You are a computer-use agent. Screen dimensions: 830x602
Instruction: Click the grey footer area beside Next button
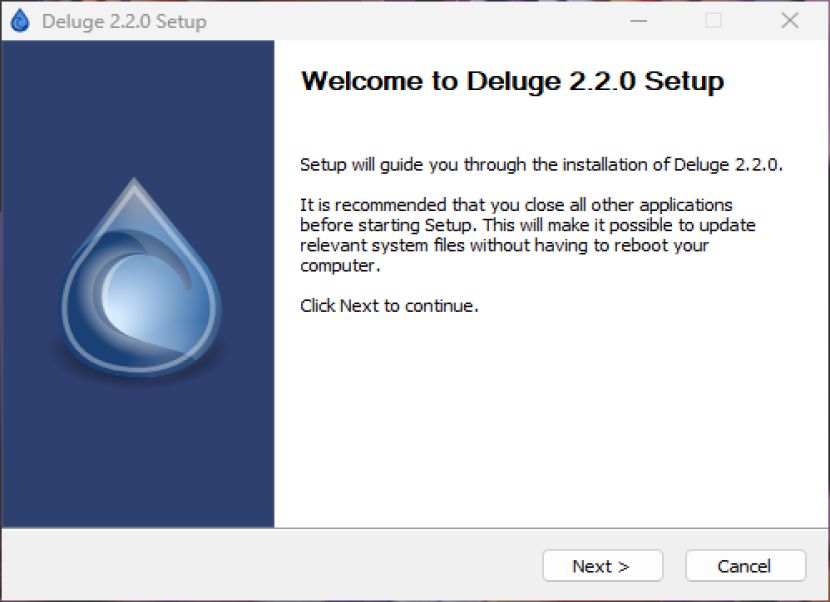[270, 565]
